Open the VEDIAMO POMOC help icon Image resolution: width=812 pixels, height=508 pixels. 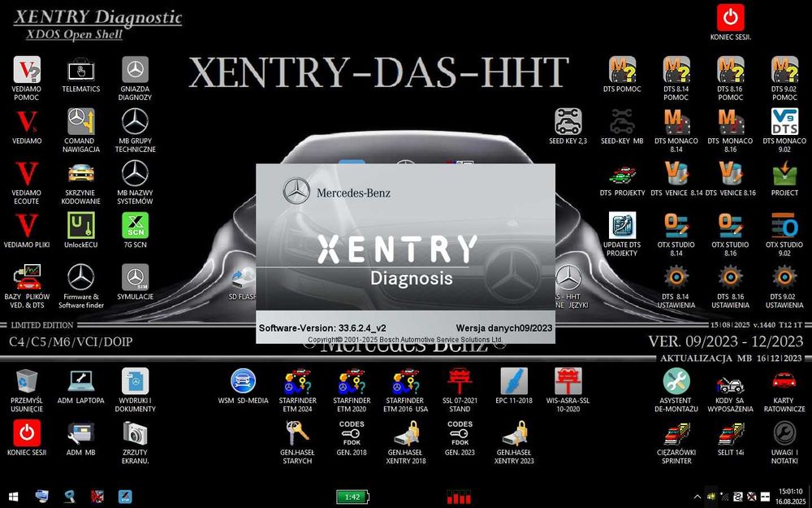pos(27,70)
